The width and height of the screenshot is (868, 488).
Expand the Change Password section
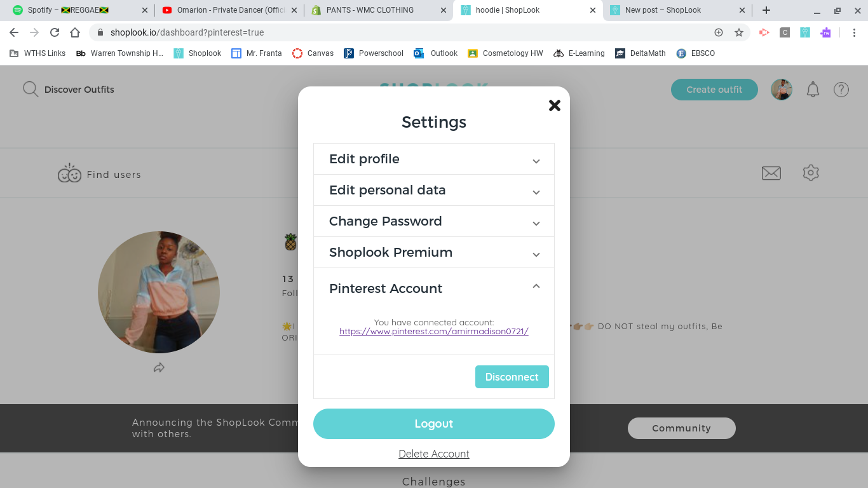[434, 221]
